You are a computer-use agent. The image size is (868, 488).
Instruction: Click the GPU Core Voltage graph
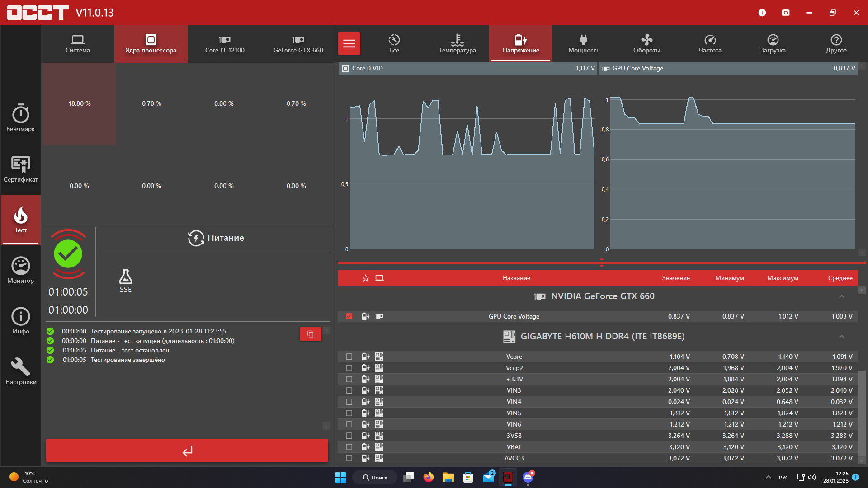click(x=728, y=163)
